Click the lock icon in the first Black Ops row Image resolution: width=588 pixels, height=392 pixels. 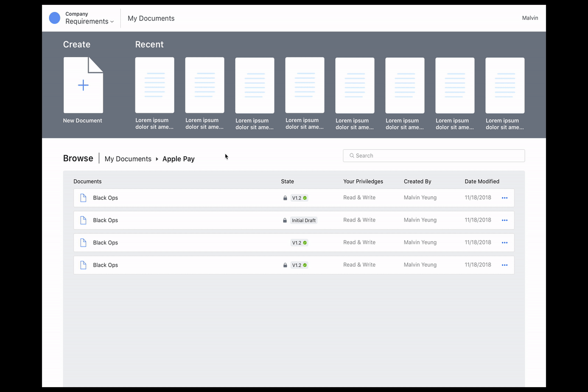tap(285, 198)
